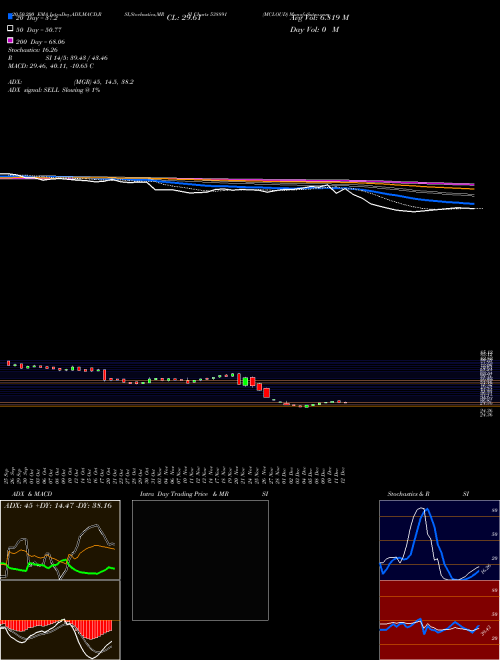Image resolution: width=500 pixels, height=660 pixels.
Task: Click the large red candlestick at the sharp drop
Action: (x=266, y=393)
